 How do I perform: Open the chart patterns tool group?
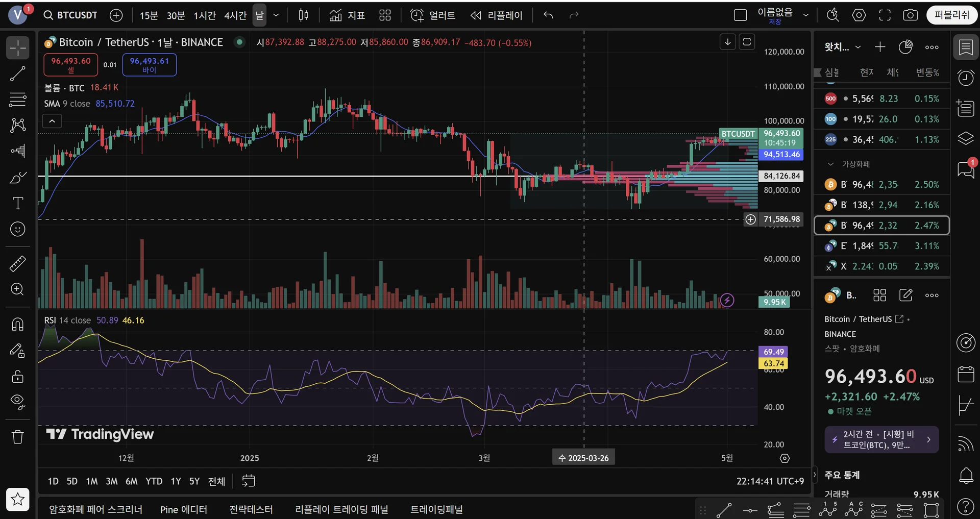coord(18,125)
